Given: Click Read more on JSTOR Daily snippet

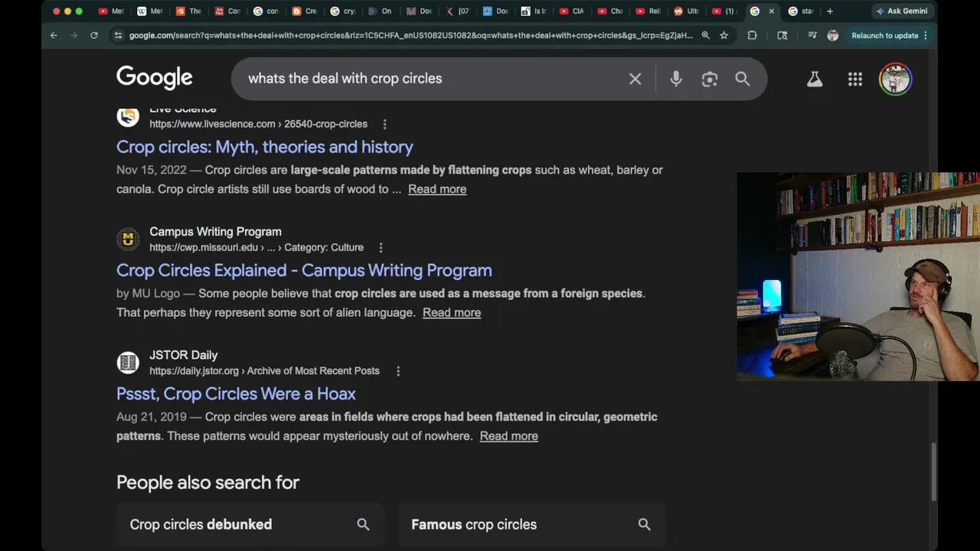Looking at the screenshot, I should (509, 436).
